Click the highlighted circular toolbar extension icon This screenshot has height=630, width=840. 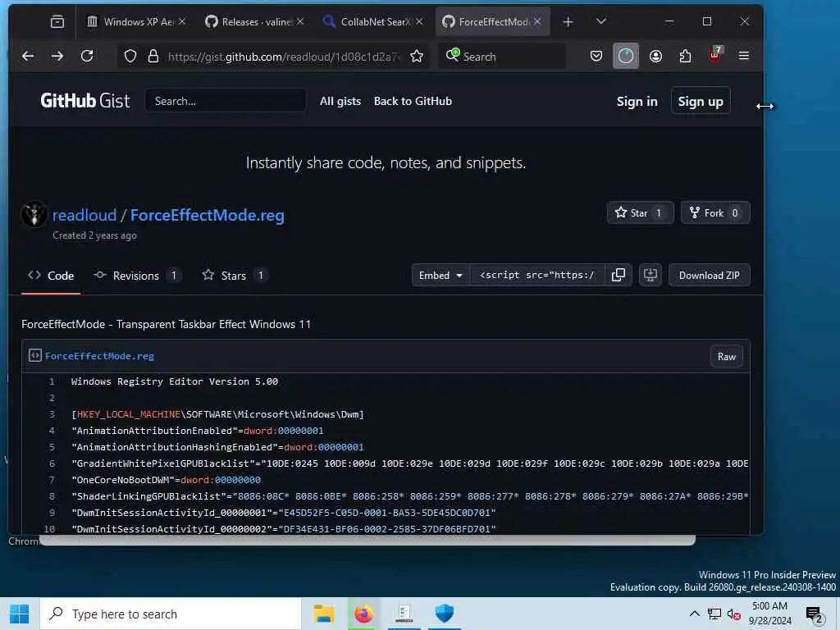click(626, 56)
